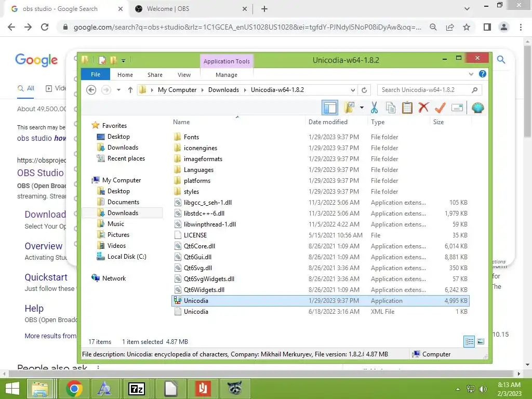Go up one folder level
Screen dimensions: 532x399
point(130,90)
